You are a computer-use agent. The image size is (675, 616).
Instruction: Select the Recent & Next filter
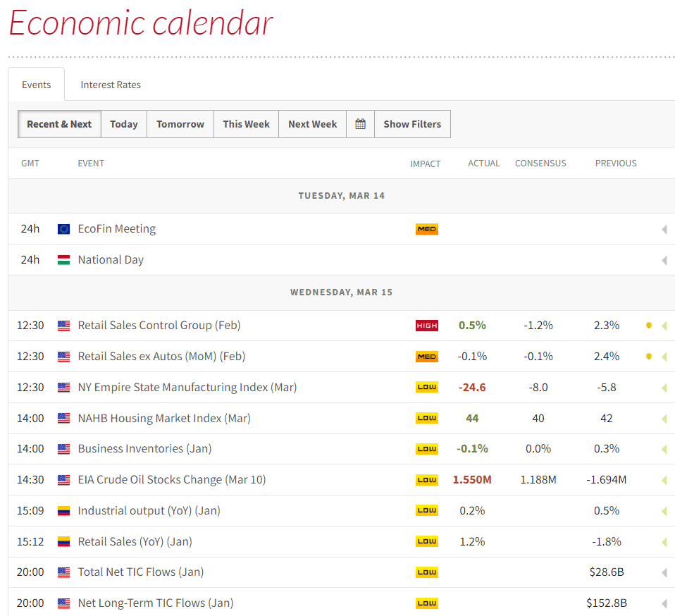[x=59, y=124]
